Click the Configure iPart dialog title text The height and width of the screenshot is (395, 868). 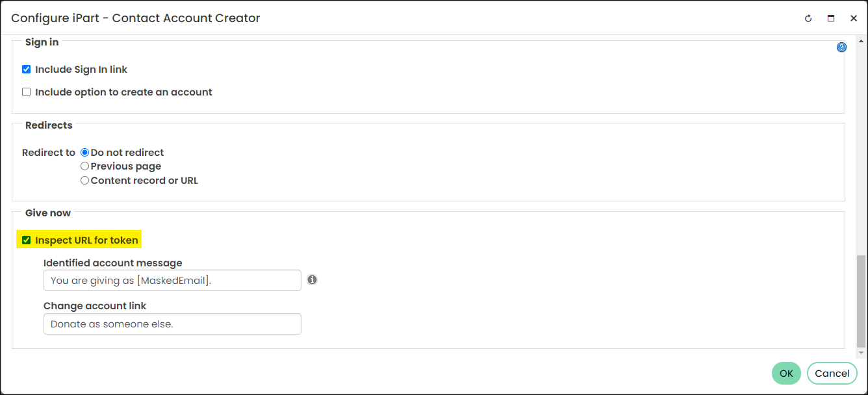(136, 18)
